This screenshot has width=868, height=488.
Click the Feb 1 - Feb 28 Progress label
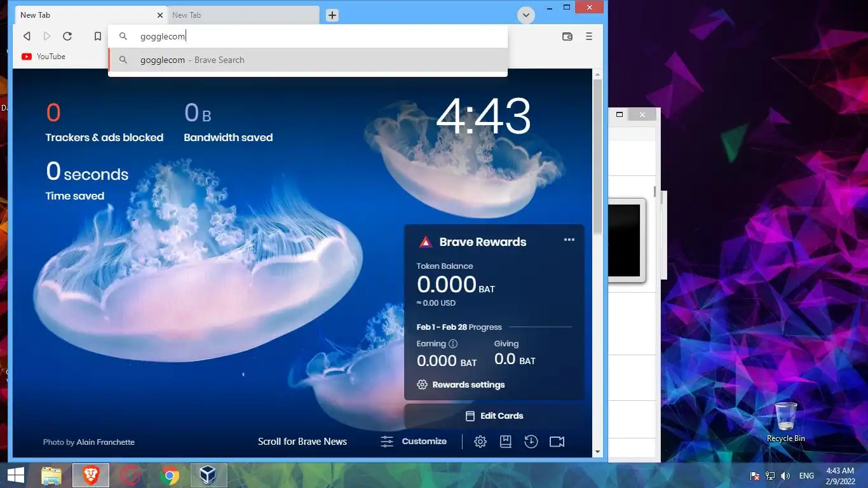click(459, 327)
